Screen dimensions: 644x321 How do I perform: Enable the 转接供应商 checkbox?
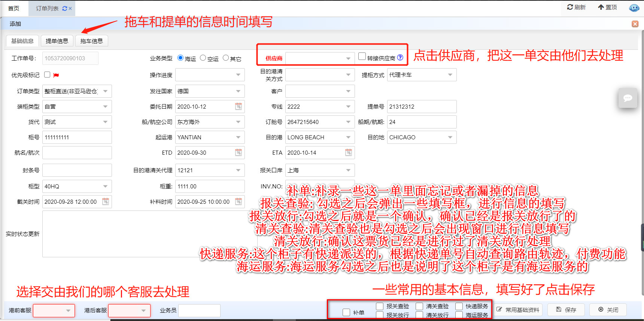(362, 57)
